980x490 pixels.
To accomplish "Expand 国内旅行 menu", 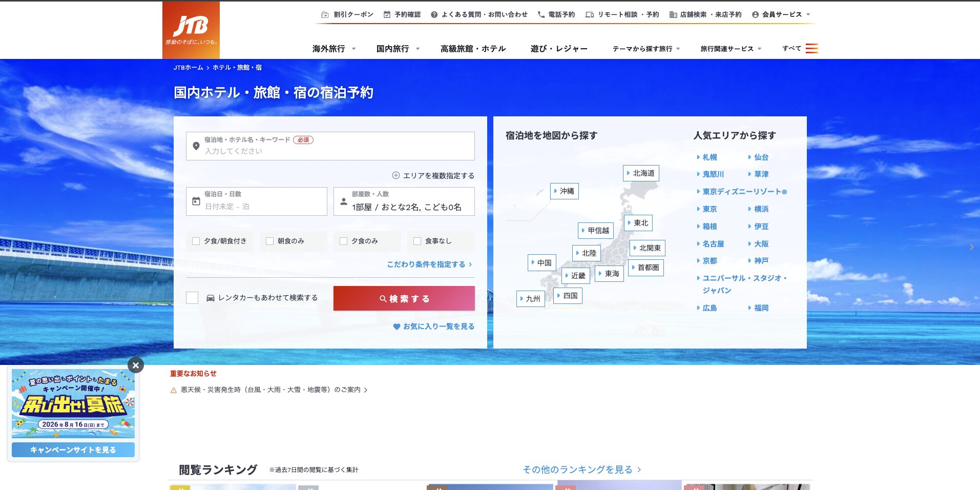I will [x=398, y=49].
